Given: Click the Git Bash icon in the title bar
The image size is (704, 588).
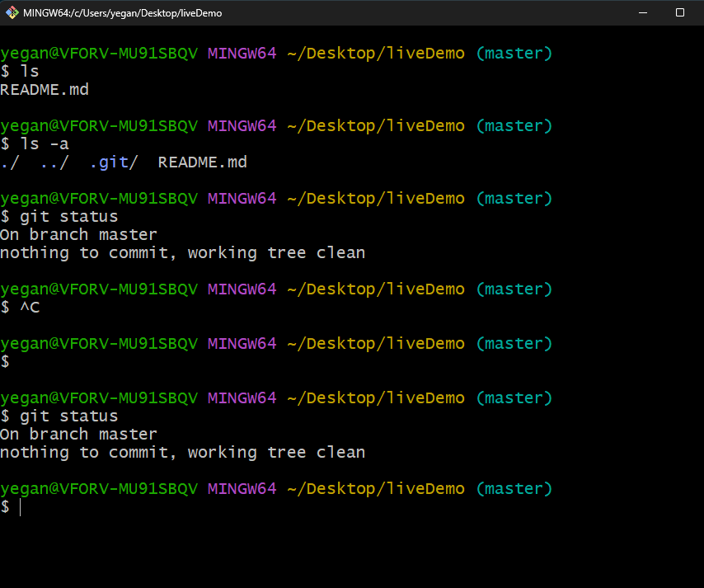Looking at the screenshot, I should click(x=12, y=12).
